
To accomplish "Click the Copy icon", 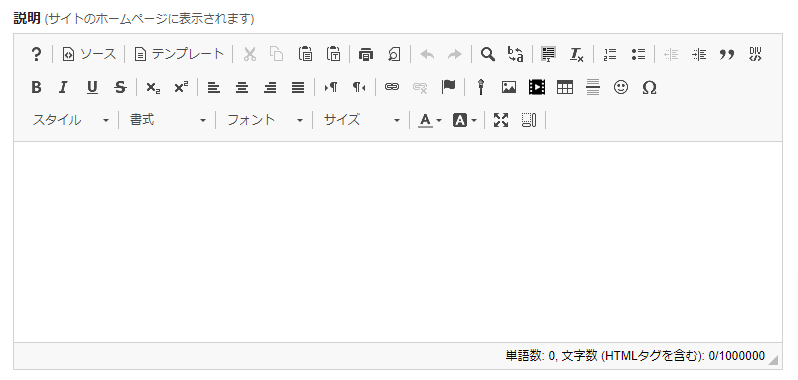I will tap(276, 54).
